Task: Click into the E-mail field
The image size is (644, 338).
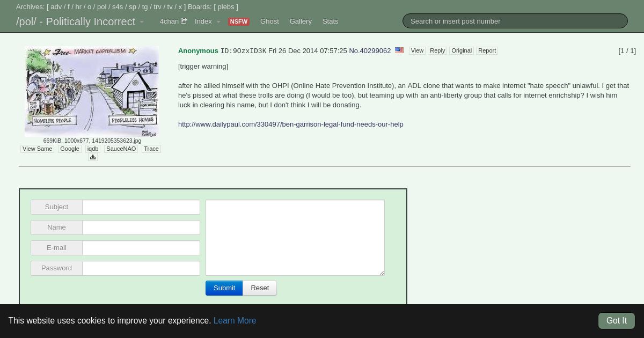Action: (141, 248)
